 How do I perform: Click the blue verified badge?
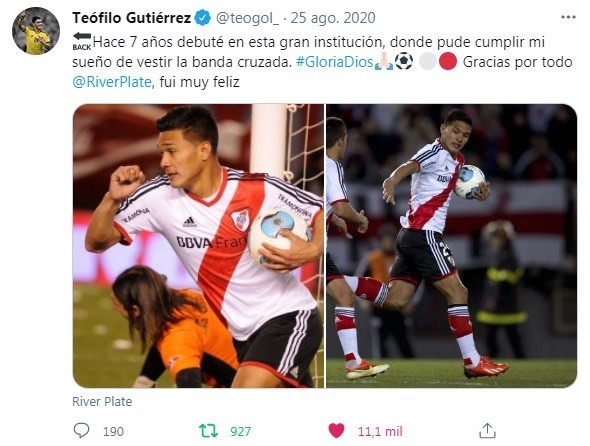click(x=202, y=18)
